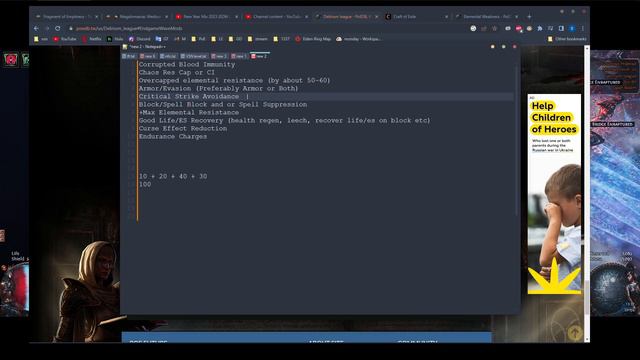The height and width of the screenshot is (360, 640).
Task: Open the browser side panel icon
Action: pyautogui.click(x=561, y=29)
